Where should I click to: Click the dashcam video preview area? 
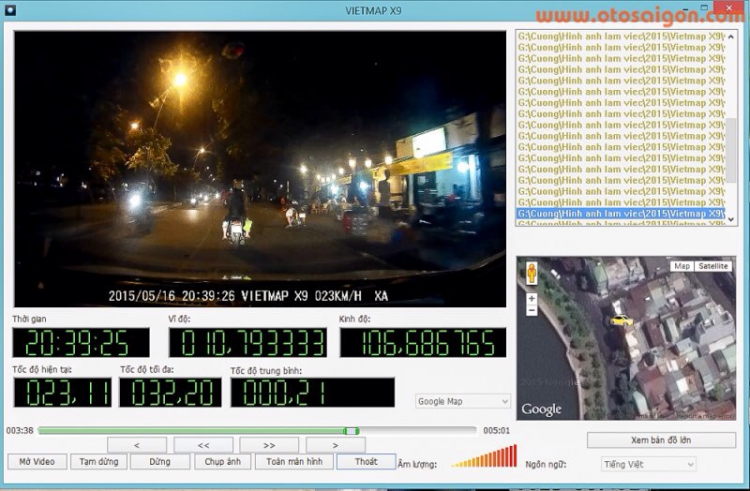(260, 169)
